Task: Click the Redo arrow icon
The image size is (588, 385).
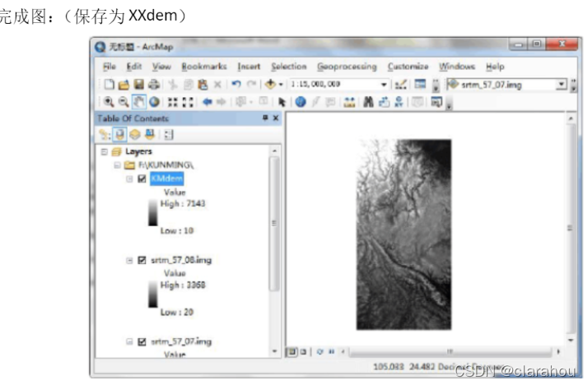Action: pyautogui.click(x=251, y=84)
